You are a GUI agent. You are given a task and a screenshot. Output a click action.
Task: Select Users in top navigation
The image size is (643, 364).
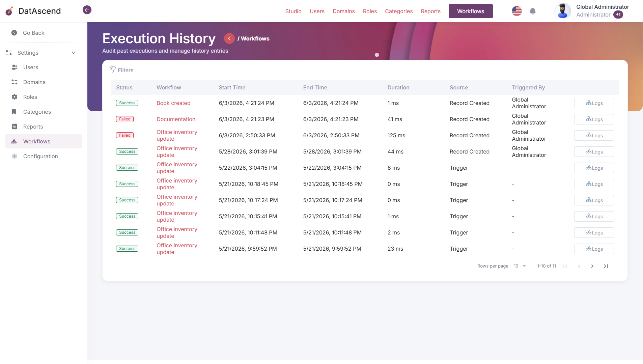point(317,11)
